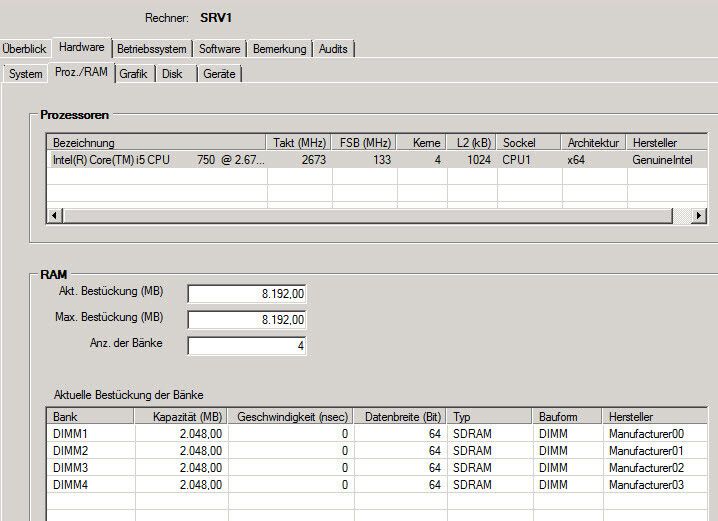Click the Akt. Bestückung input field
This screenshot has height=521, width=718.
tap(247, 293)
